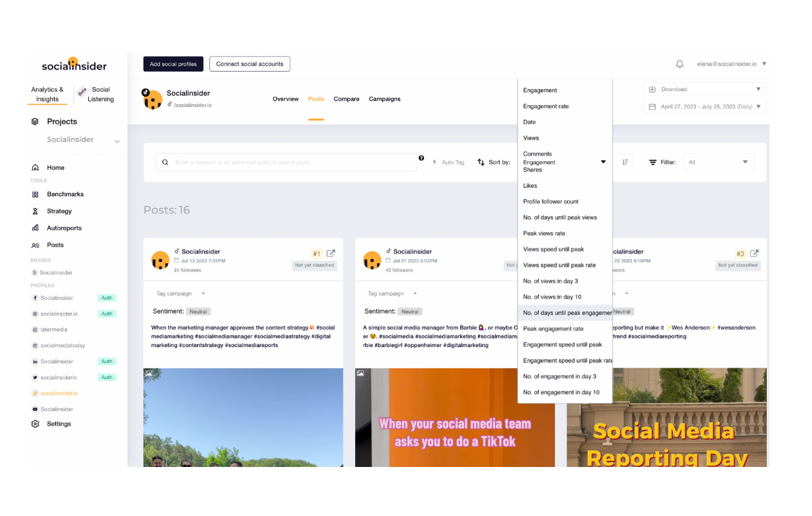Open Social Listening section
Screen dimensions: 812x516
[101, 94]
